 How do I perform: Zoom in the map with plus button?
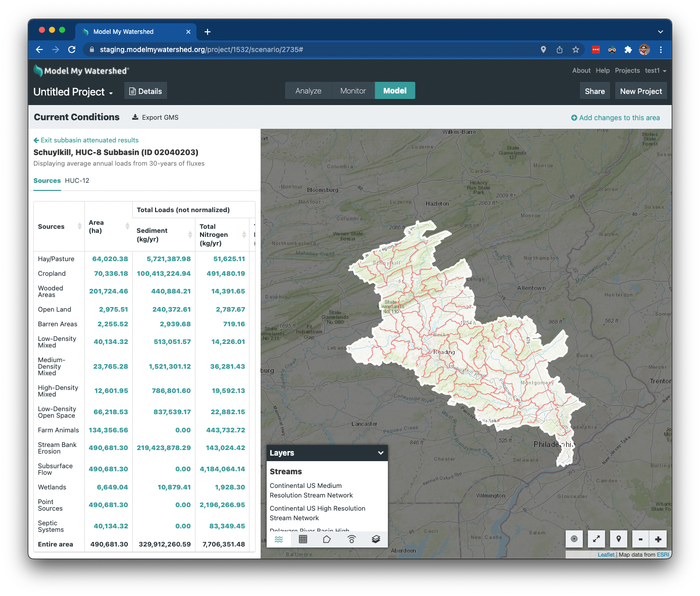tap(658, 539)
